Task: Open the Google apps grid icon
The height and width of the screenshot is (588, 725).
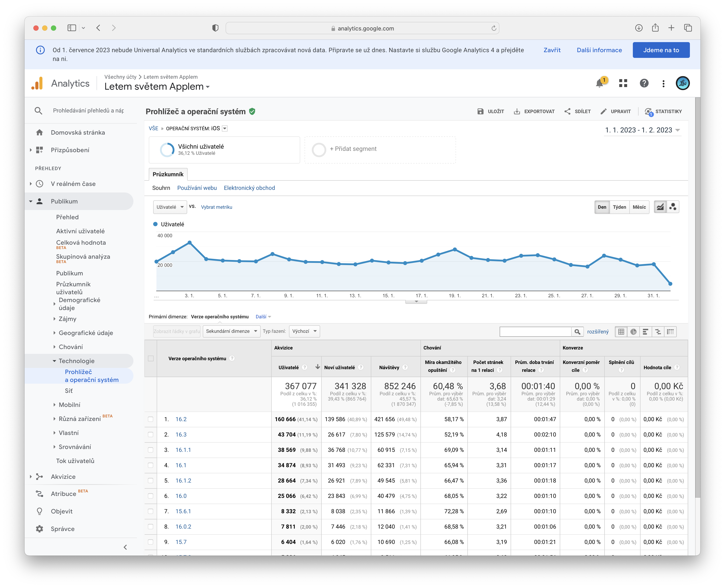Action: click(x=623, y=83)
